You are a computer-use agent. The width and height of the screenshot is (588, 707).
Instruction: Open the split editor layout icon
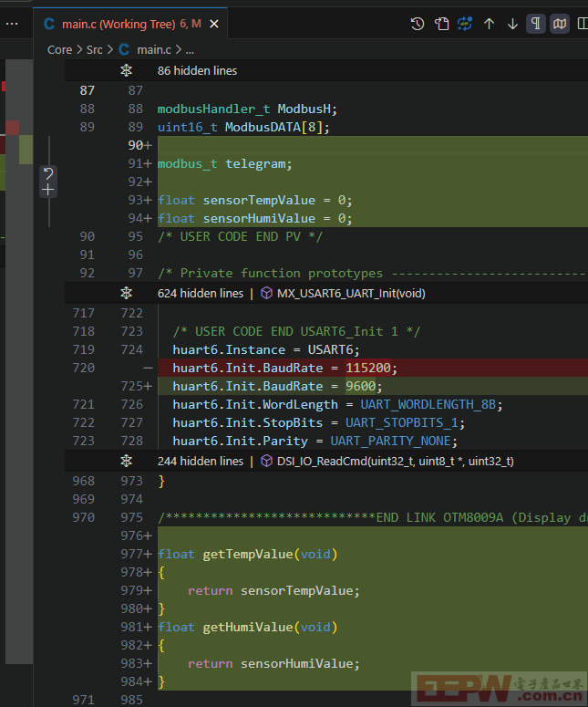(x=583, y=24)
